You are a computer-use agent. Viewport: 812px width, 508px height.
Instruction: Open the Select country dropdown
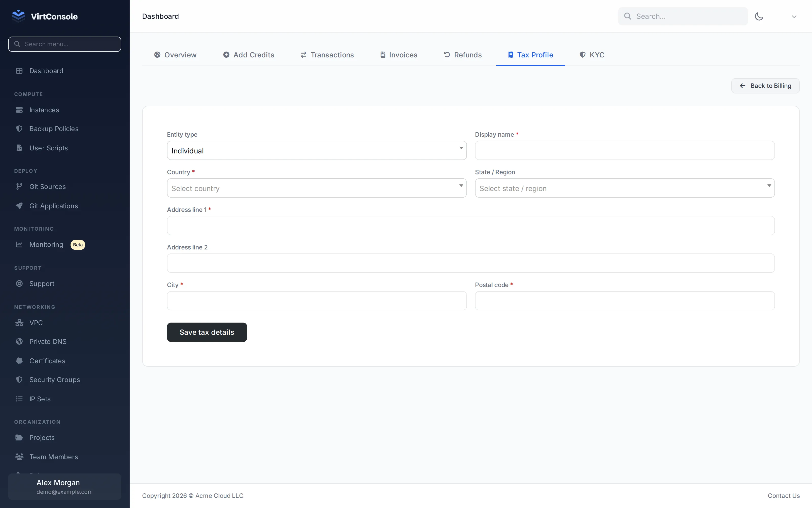pyautogui.click(x=316, y=188)
